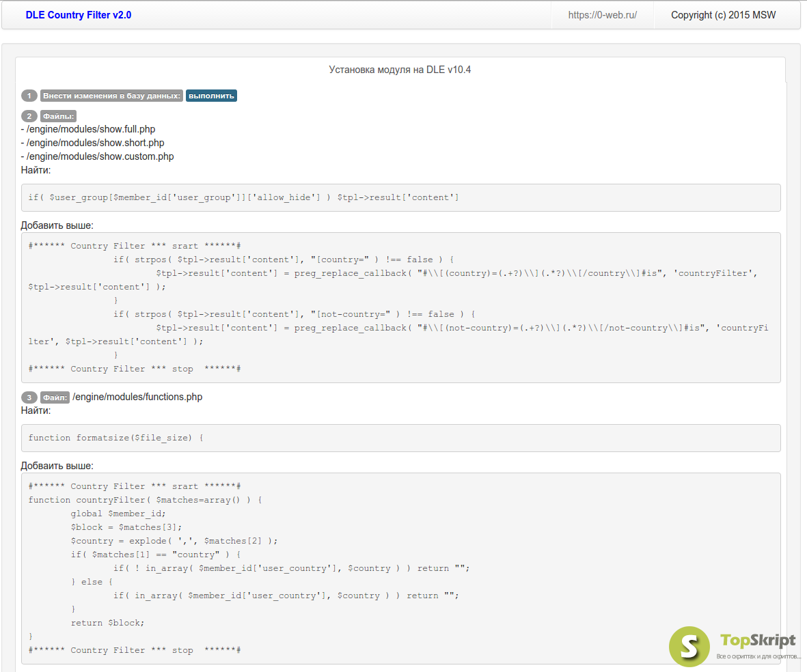This screenshot has height=672, width=807.
Task: Click the heading "Установка модуля на DLE v10.4"
Action: point(400,70)
